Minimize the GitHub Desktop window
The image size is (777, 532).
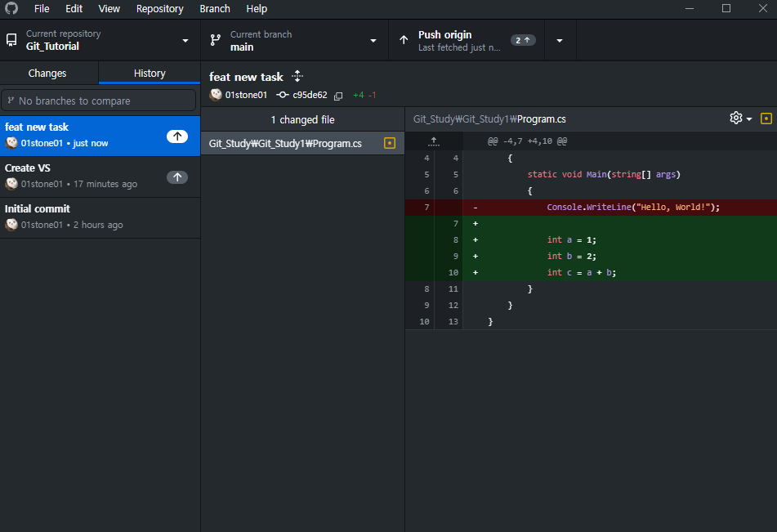[690, 8]
